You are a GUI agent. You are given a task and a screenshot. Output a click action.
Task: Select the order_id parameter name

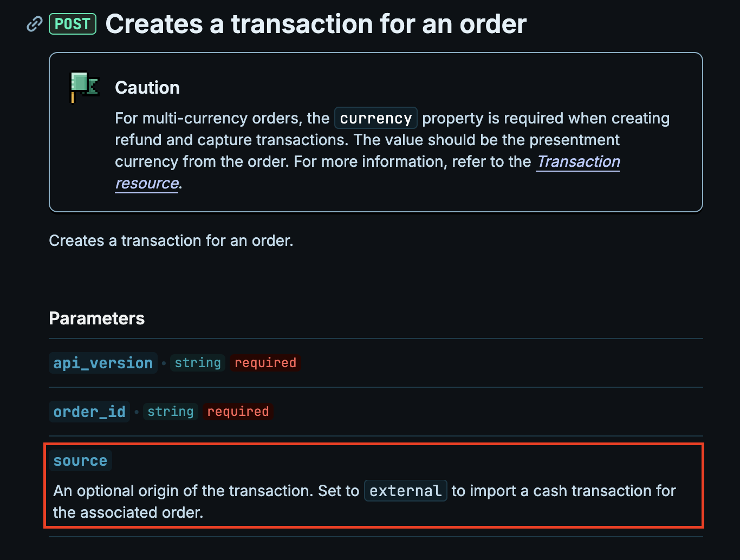(89, 412)
